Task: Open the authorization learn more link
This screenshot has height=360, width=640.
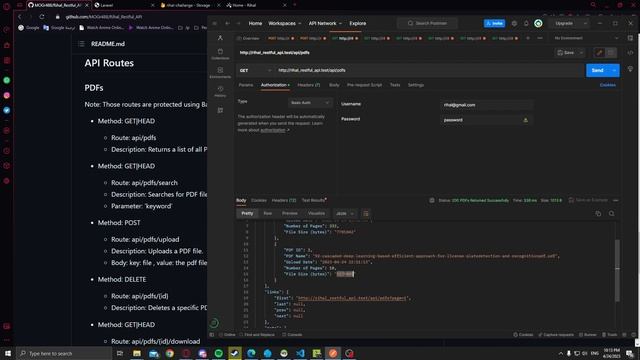Action: coord(273,130)
